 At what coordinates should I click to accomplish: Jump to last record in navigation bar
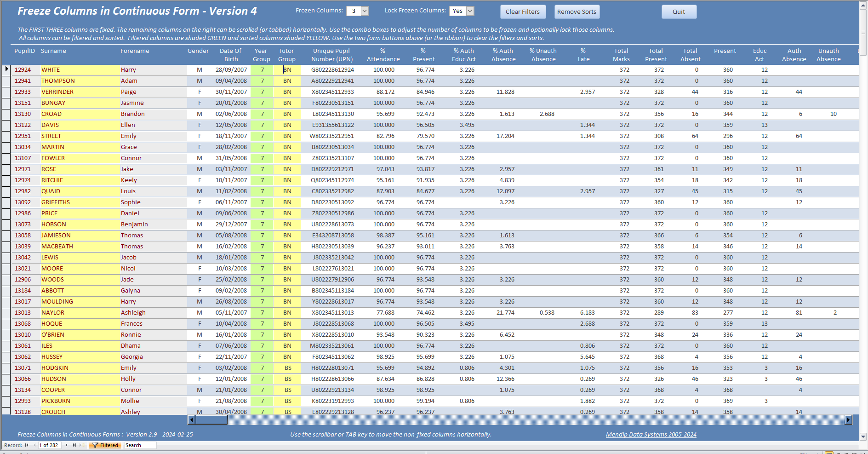74,445
